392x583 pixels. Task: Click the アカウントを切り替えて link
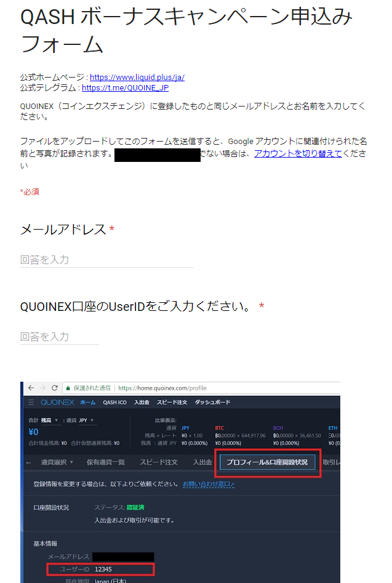[298, 153]
